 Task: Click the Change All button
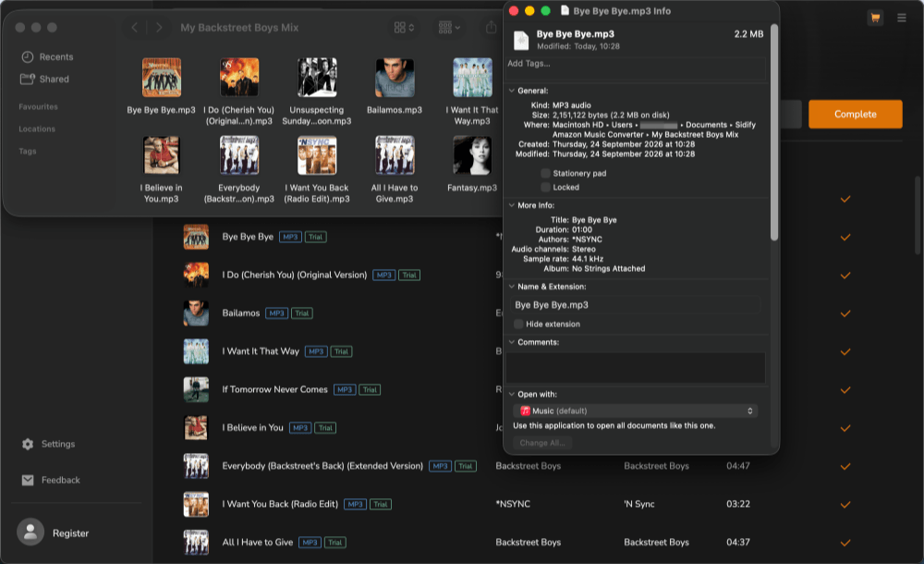[542, 443]
